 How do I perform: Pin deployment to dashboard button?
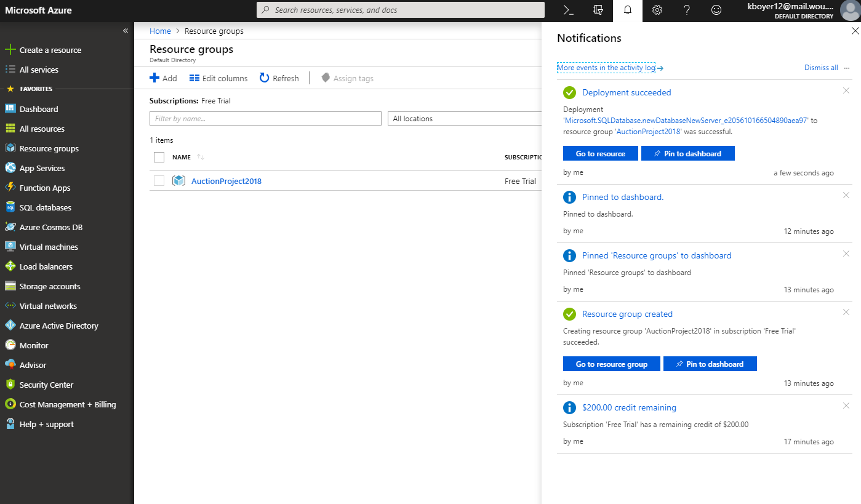pos(688,153)
